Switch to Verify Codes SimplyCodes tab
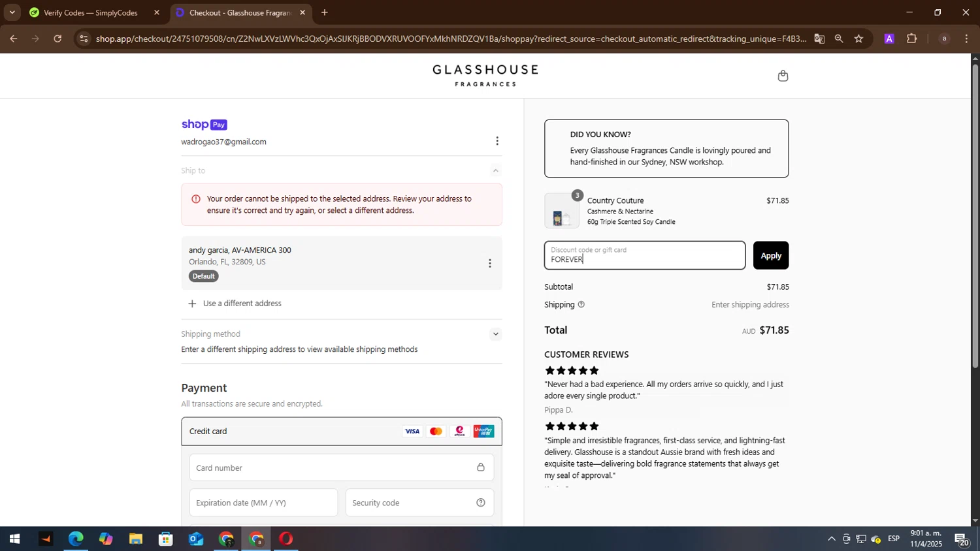 [x=90, y=12]
